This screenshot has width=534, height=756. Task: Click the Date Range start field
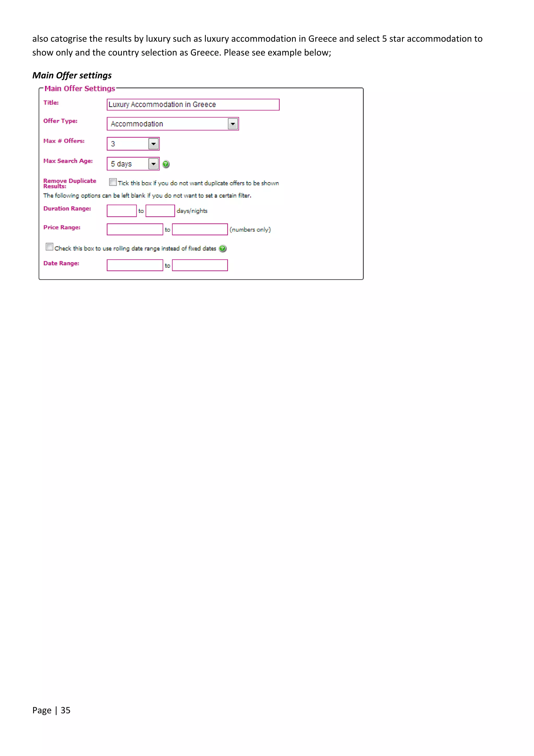[135, 265]
